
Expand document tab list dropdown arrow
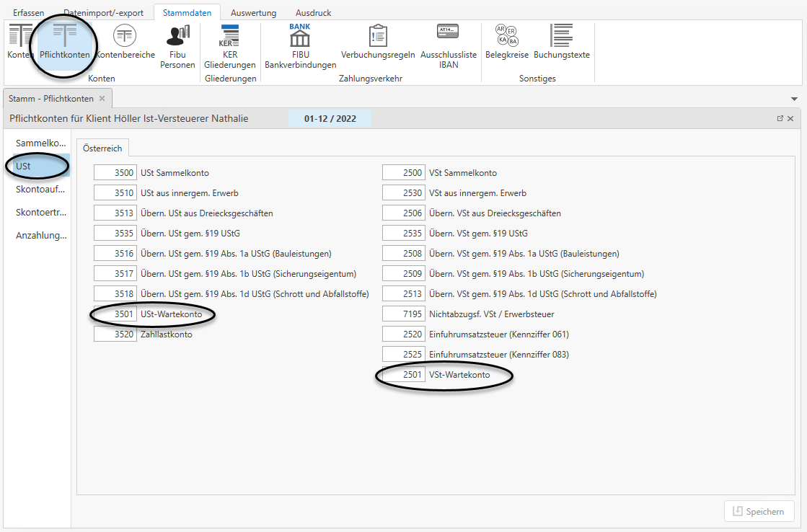coord(794,99)
